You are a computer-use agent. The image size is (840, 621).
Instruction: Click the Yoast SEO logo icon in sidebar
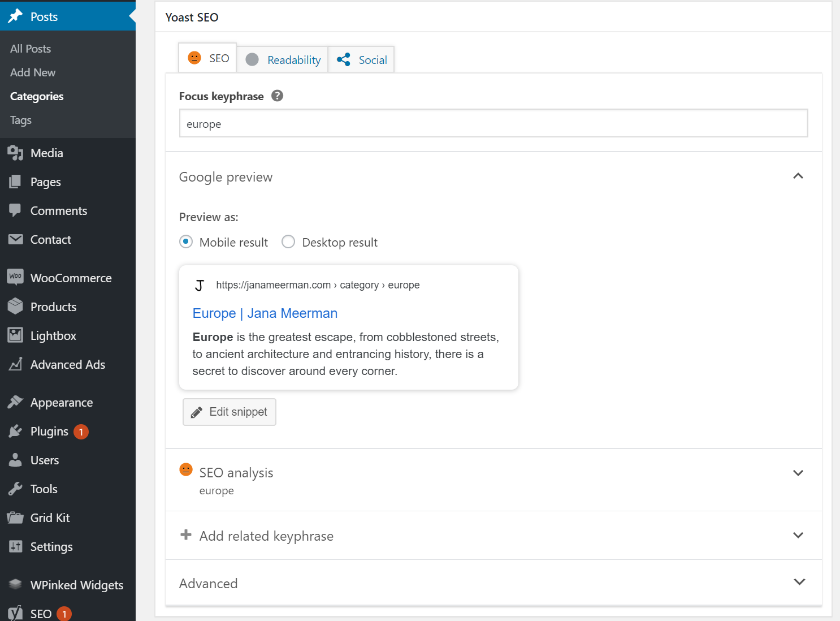(x=15, y=613)
